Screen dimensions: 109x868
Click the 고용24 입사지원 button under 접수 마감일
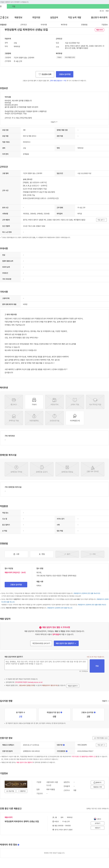(x=16, y=585)
